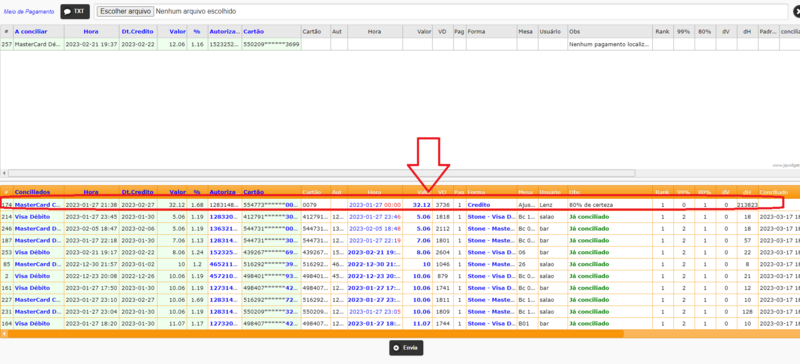Click the VD 879 cell
This screenshot has width=800, height=364.
coord(443,276)
